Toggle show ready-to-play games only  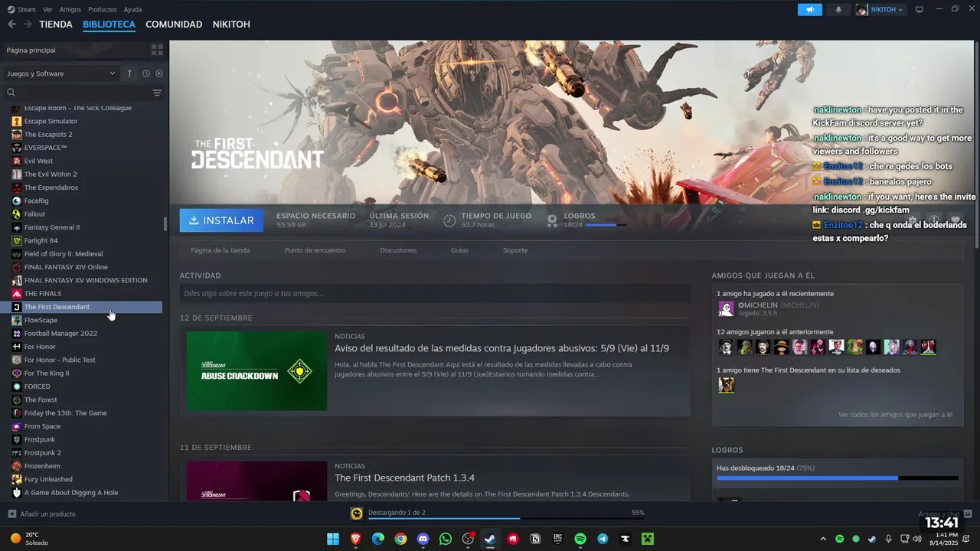coord(159,73)
